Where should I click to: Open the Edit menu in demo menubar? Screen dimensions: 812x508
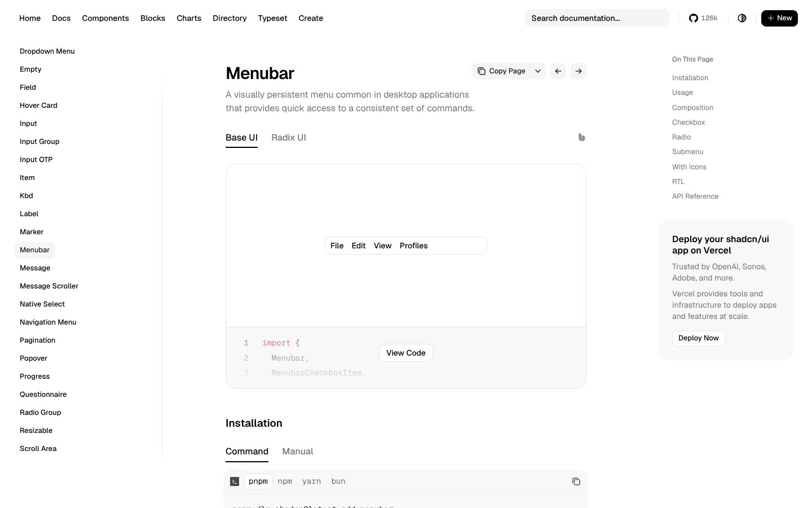[x=359, y=246]
